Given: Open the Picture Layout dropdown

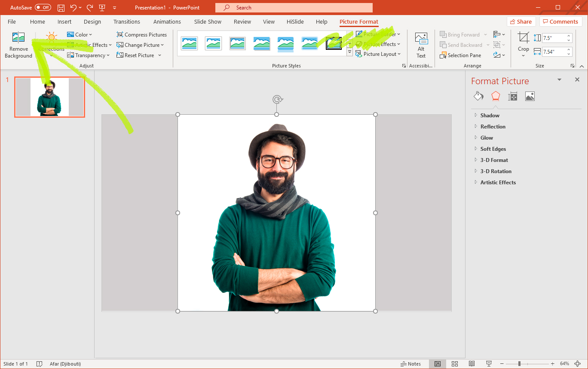Looking at the screenshot, I should (x=378, y=54).
